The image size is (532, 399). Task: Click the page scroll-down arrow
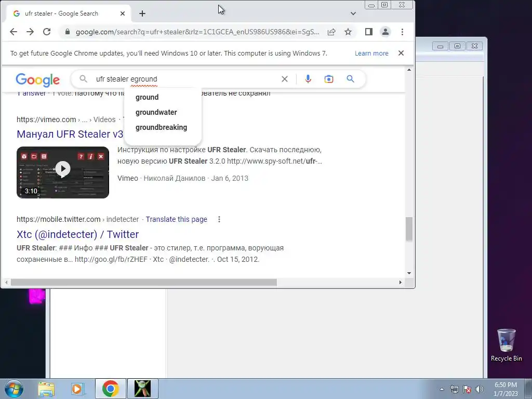point(409,273)
